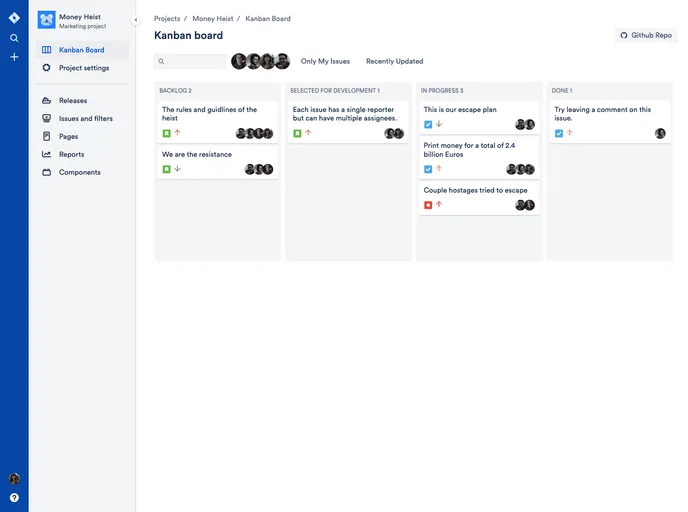Follow the Money Heist breadcrumb link
The image size is (688, 512).
(213, 18)
